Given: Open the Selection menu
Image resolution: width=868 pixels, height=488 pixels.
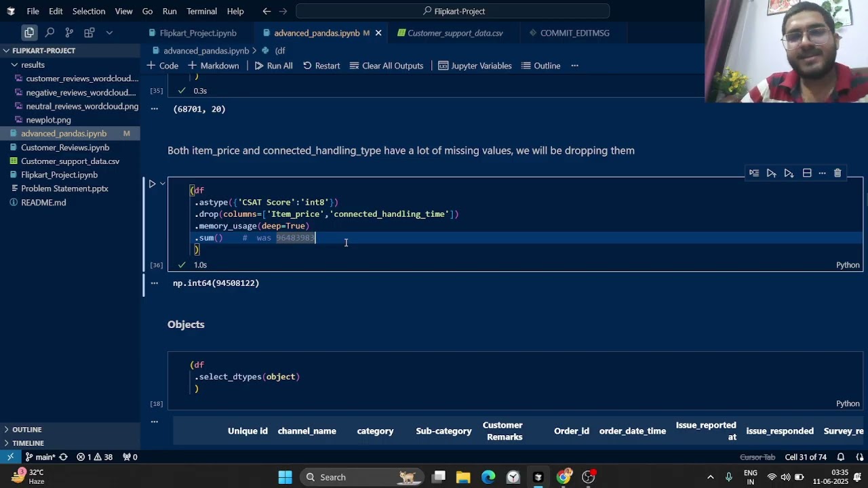Looking at the screenshot, I should (89, 11).
